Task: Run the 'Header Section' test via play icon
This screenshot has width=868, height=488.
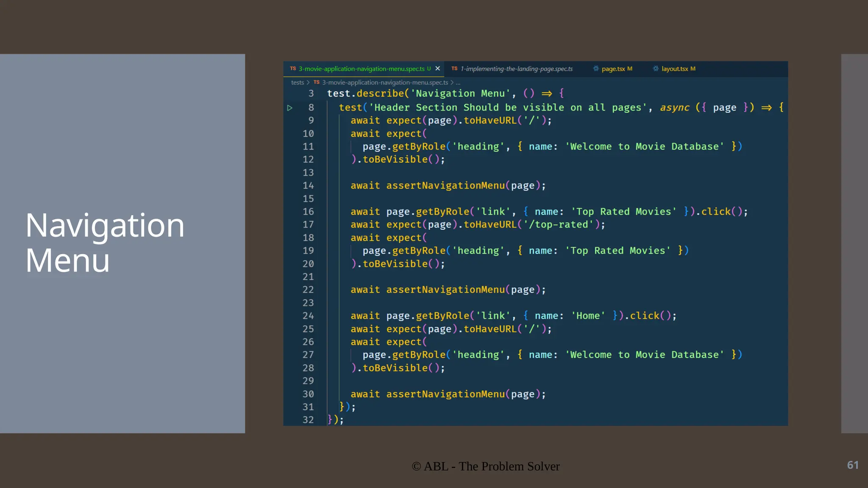Action: point(290,108)
